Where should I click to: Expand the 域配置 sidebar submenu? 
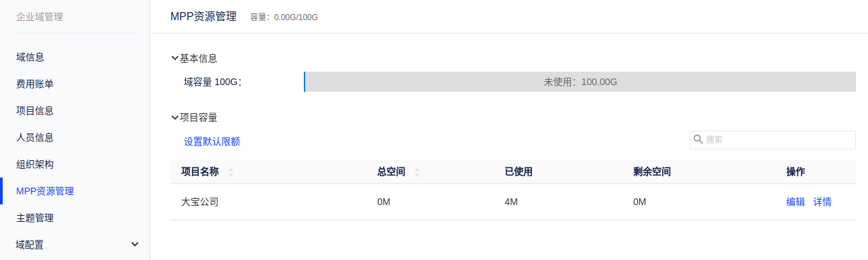point(135,245)
